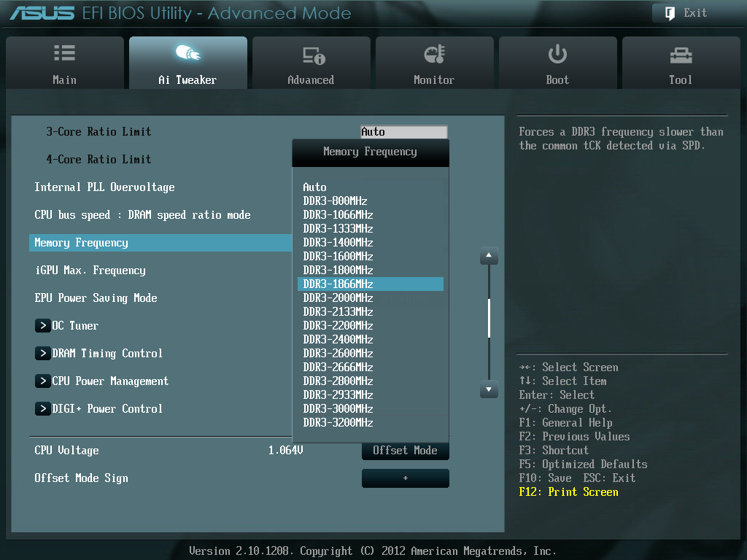Image resolution: width=747 pixels, height=560 pixels.
Task: Pick DDR3-1800MHz from the list
Action: (x=371, y=270)
